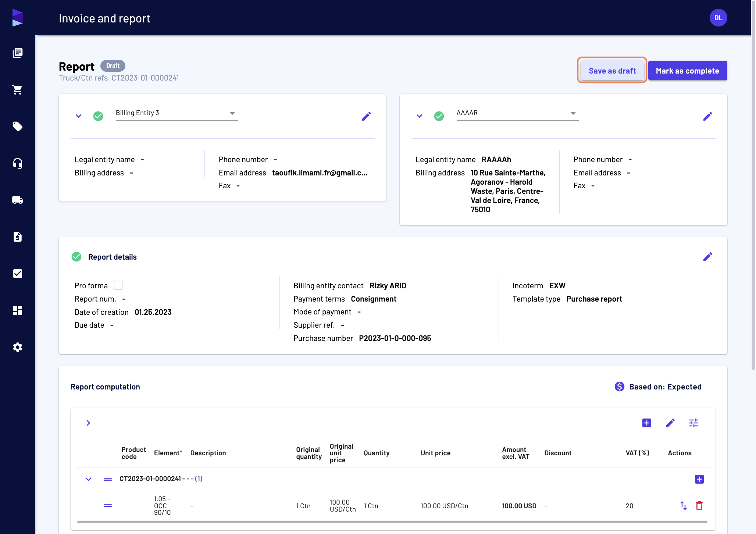Open the truck logistics sidebar icon
756x534 pixels.
17,200
